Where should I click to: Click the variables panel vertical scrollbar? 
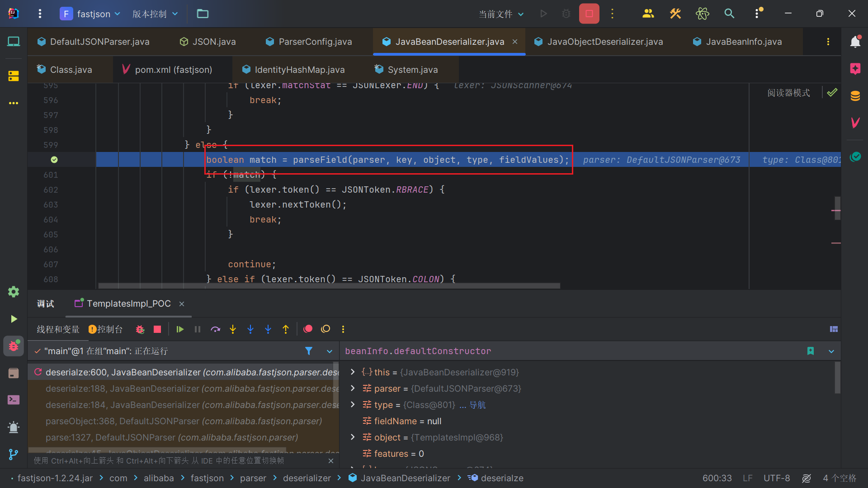coord(837,378)
